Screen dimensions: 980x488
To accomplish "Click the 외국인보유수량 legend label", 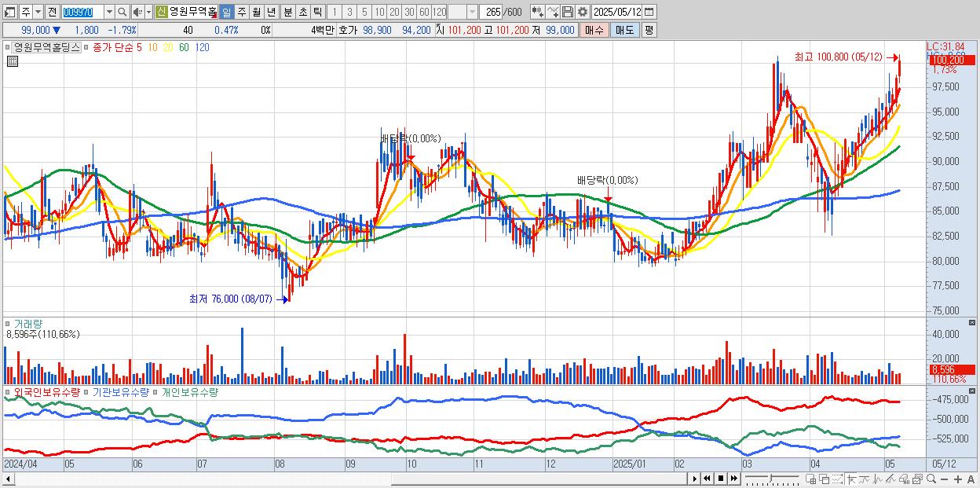I will tap(47, 391).
